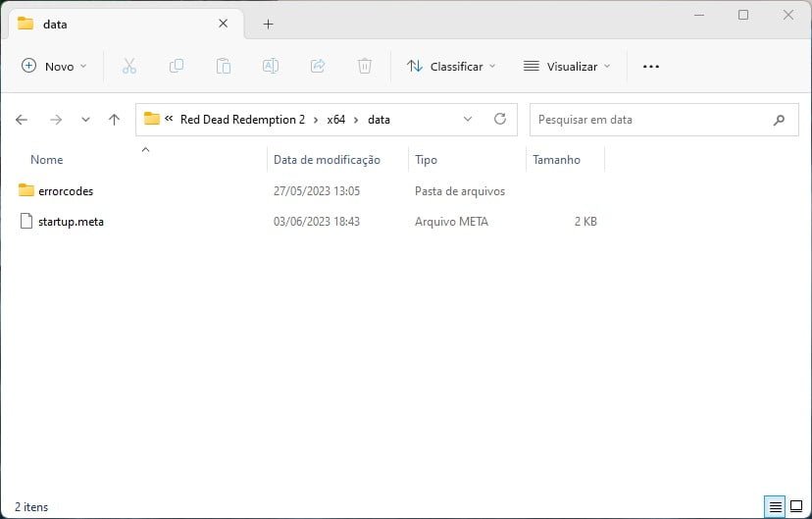Image resolution: width=812 pixels, height=519 pixels.
Task: Click date 27/05/2023 13:05
Action: point(317,191)
